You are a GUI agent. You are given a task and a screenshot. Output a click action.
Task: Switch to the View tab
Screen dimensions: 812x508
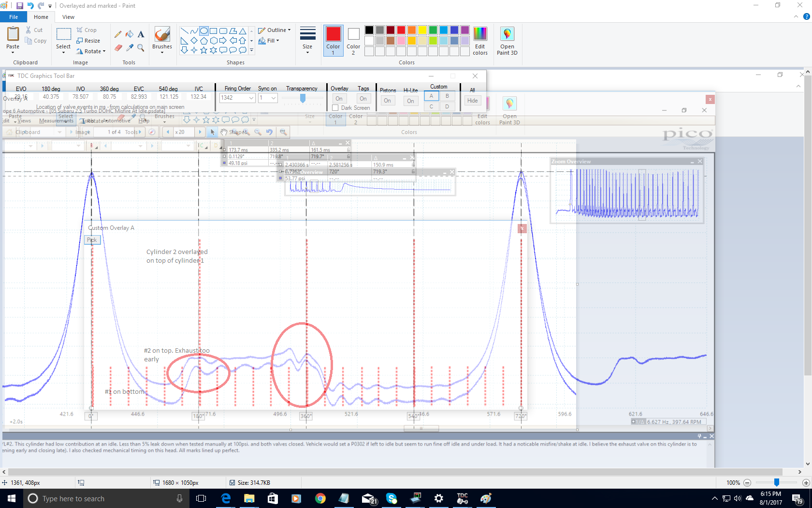pos(69,17)
